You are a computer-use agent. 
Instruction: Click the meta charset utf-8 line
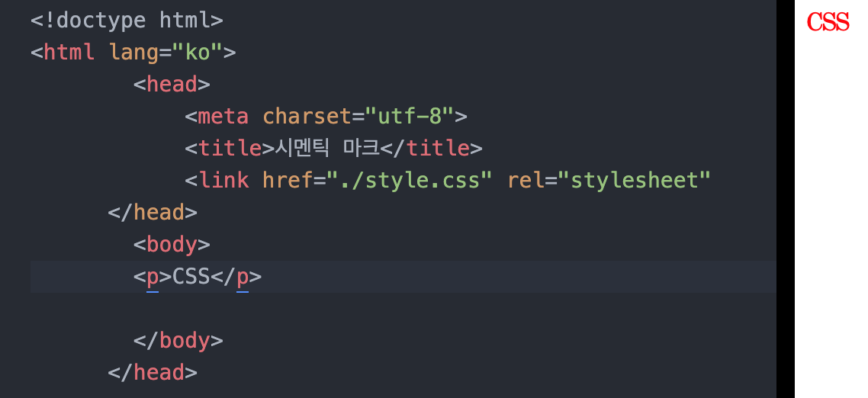[x=326, y=116]
